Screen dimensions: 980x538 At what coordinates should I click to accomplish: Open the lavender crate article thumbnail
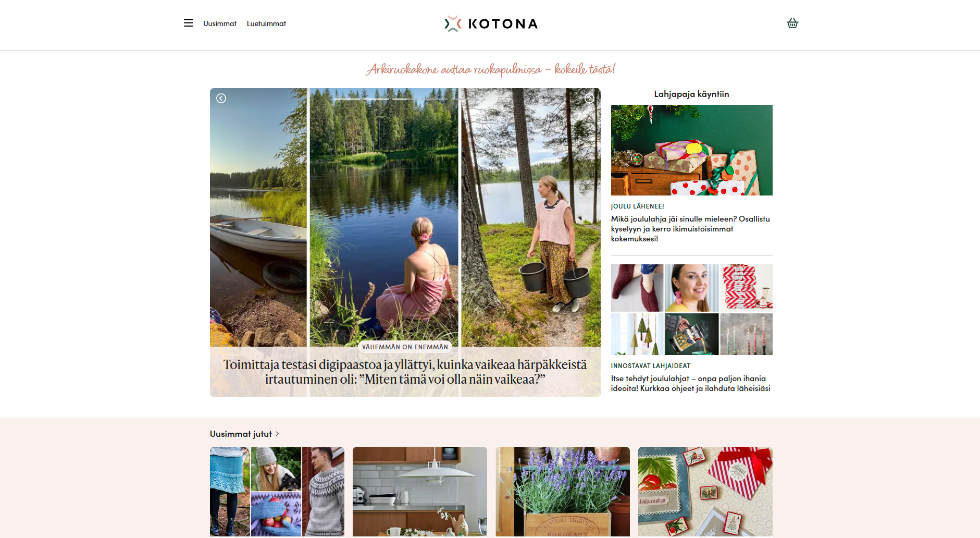pos(563,492)
